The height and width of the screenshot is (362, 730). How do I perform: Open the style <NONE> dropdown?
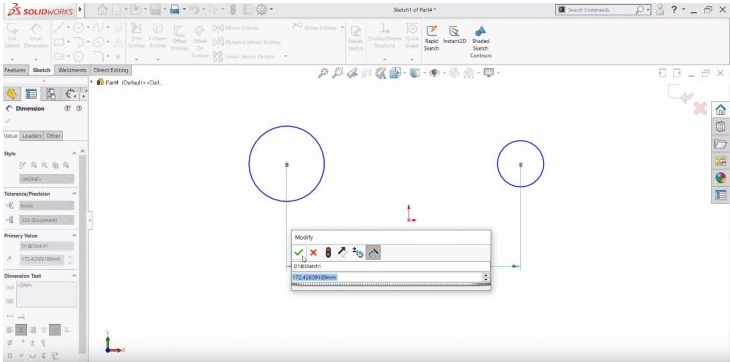(x=47, y=179)
